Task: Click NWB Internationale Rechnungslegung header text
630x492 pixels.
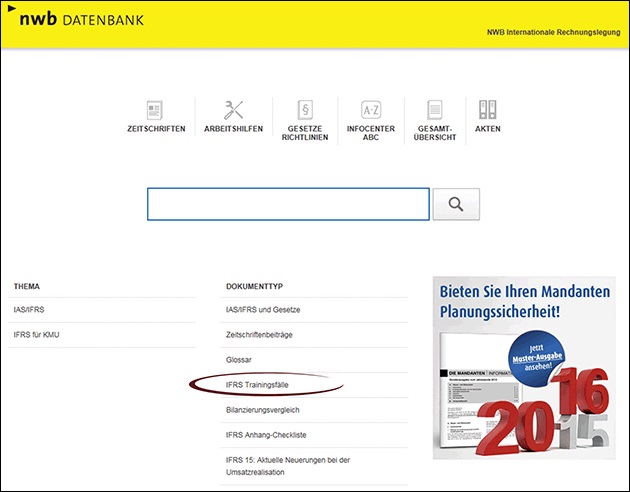Action: pyautogui.click(x=555, y=33)
